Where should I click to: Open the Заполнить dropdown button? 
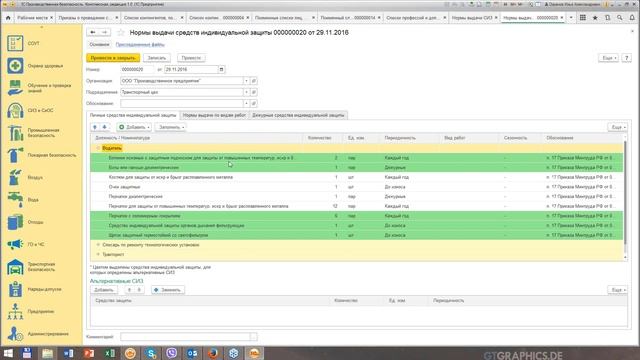(x=171, y=127)
